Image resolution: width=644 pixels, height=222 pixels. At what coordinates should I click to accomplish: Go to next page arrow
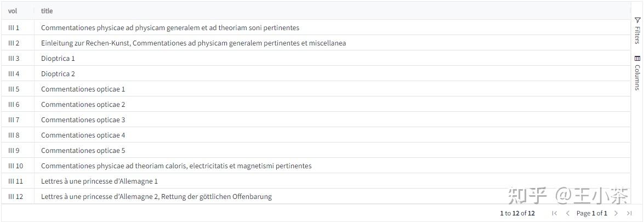coord(616,213)
